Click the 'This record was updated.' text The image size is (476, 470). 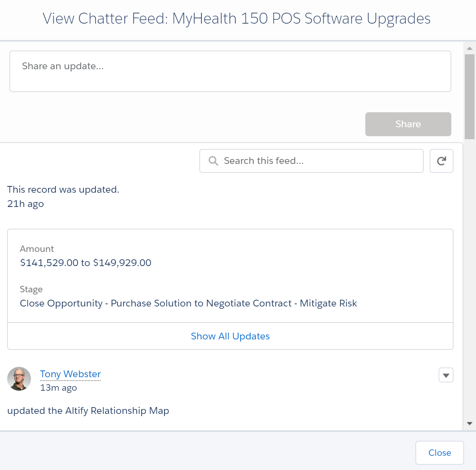tap(63, 189)
